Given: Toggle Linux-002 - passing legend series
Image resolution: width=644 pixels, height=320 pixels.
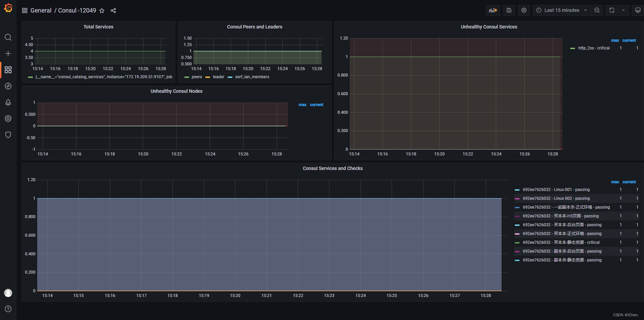Looking at the screenshot, I should (x=556, y=198).
